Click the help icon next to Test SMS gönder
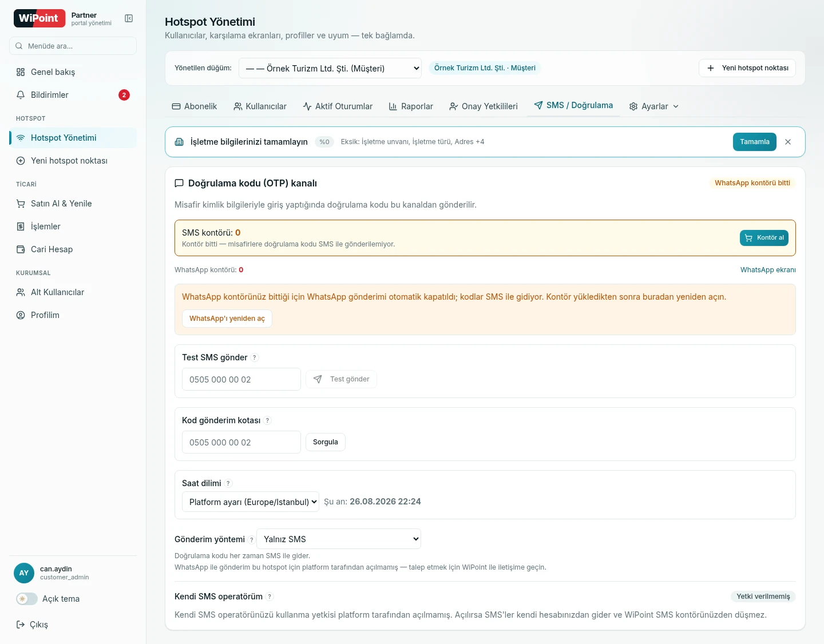Viewport: 824px width, 644px height. [x=255, y=357]
